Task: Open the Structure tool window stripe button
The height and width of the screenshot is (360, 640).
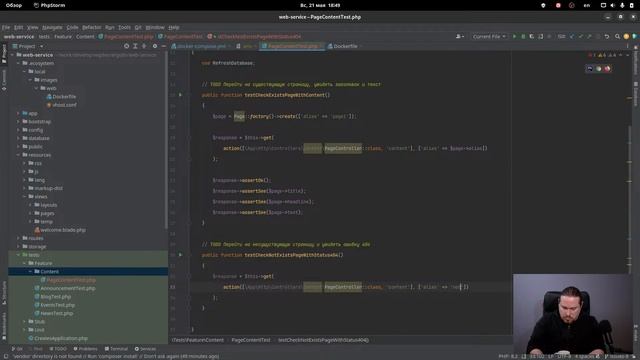Action: click(x=4, y=293)
